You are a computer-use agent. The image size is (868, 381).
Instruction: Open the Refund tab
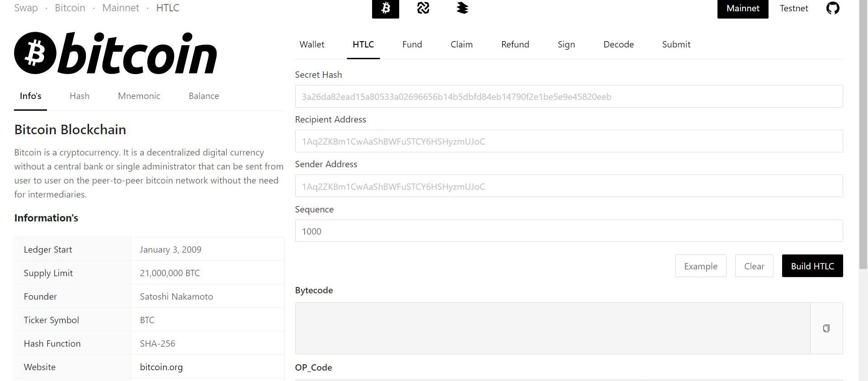(515, 45)
